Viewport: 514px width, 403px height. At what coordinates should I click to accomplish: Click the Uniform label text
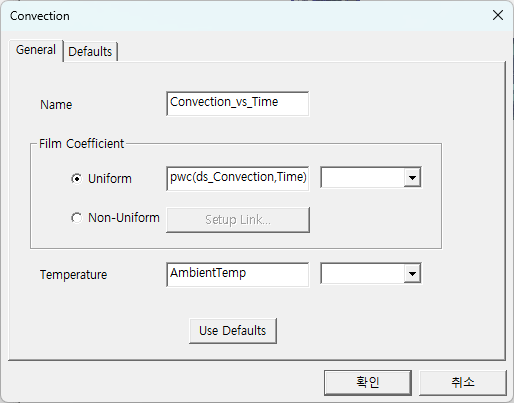coord(110,179)
